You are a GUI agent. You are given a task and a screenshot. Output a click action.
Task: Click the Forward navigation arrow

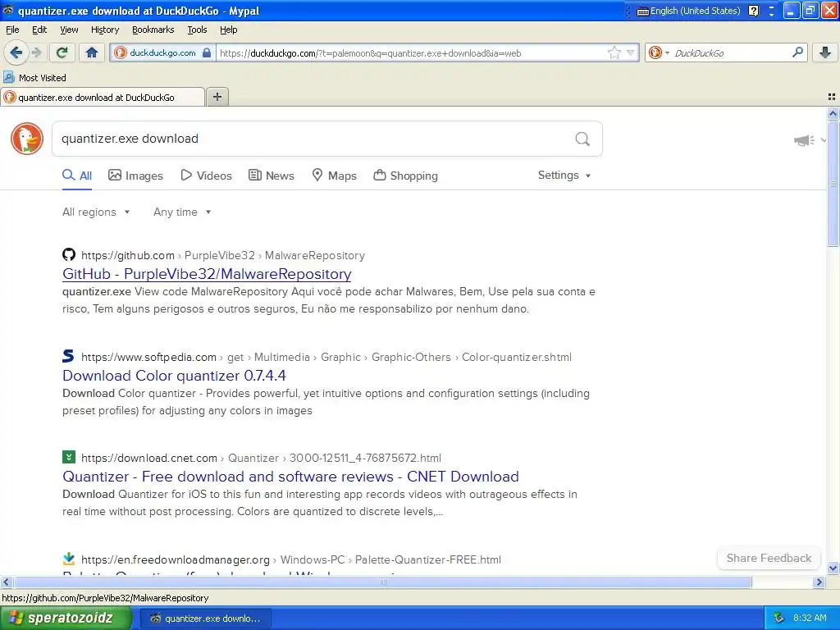coord(37,52)
